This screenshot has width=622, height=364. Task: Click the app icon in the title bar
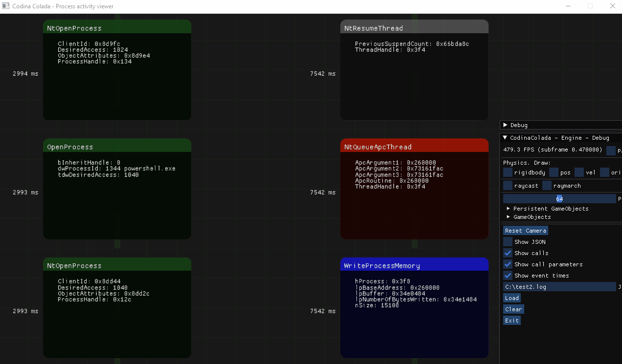point(6,6)
